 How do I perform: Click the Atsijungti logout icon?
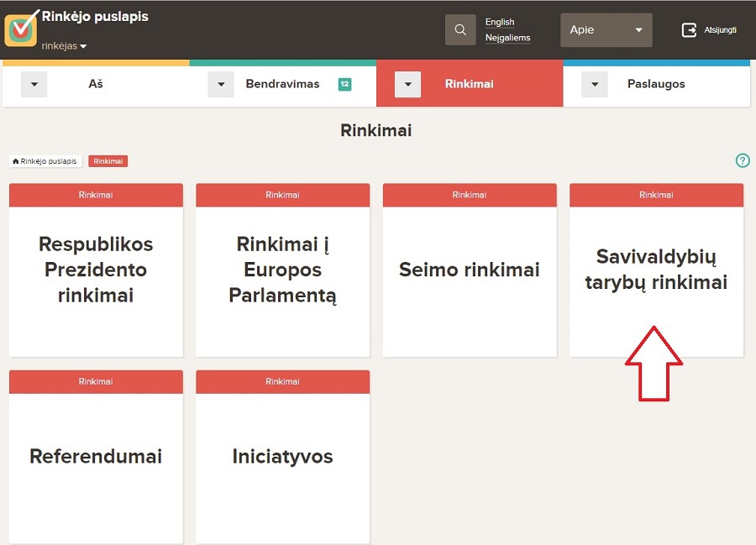click(x=689, y=30)
